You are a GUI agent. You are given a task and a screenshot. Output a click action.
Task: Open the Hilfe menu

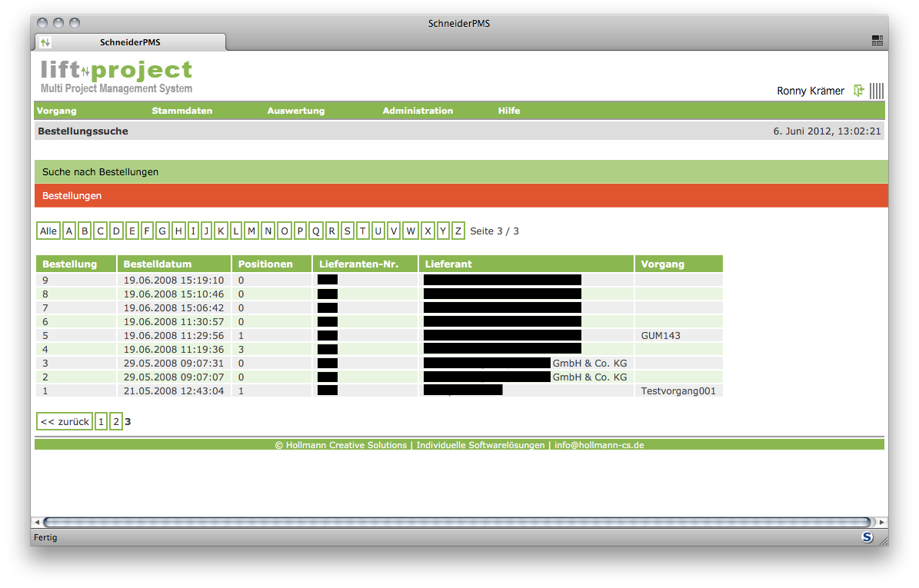(509, 111)
